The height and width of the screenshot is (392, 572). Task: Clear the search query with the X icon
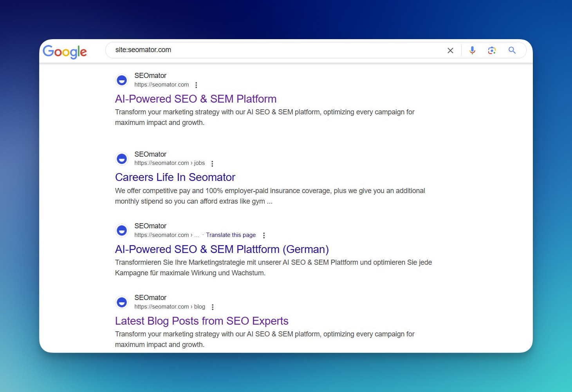coord(450,50)
